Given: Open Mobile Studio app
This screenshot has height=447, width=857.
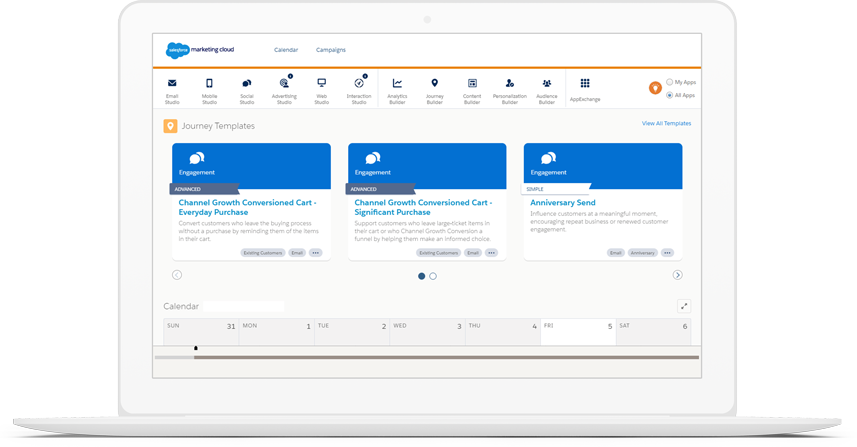Looking at the screenshot, I should 209,91.
